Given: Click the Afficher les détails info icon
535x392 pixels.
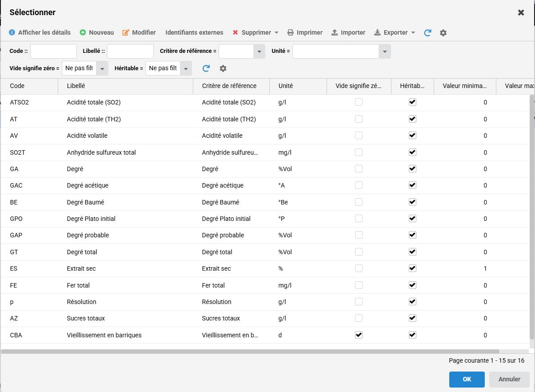Looking at the screenshot, I should coord(12,32).
